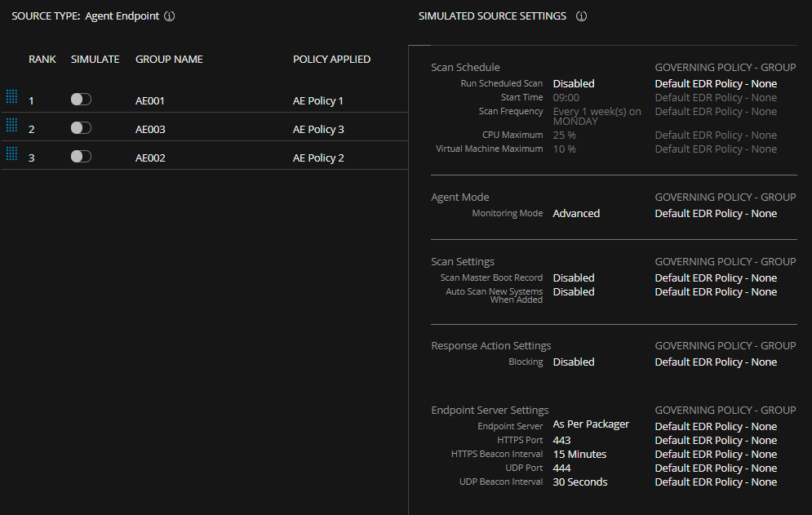Click the Endpoint Server Settings section heading
The height and width of the screenshot is (515, 812).
pyautogui.click(x=490, y=410)
